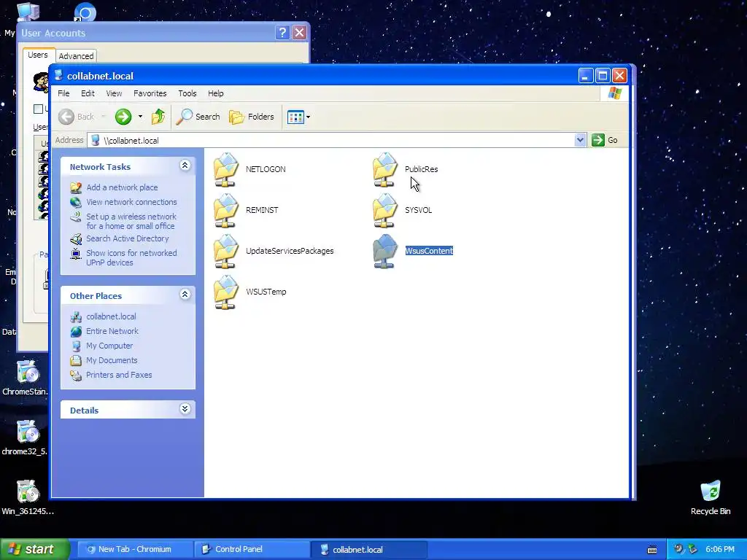Screen dimensions: 747x560
Task: Click the Printers and Faxes icon
Action: point(76,376)
